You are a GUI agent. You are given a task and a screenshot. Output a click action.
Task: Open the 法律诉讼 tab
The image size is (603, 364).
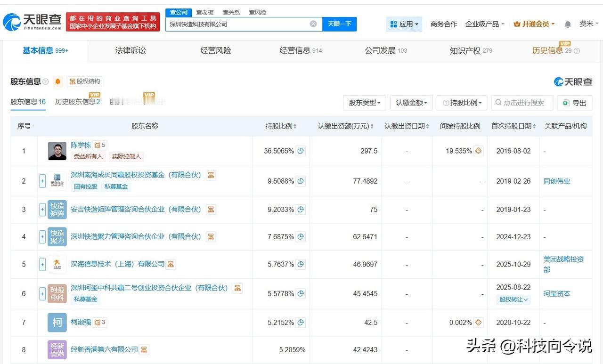[130, 50]
